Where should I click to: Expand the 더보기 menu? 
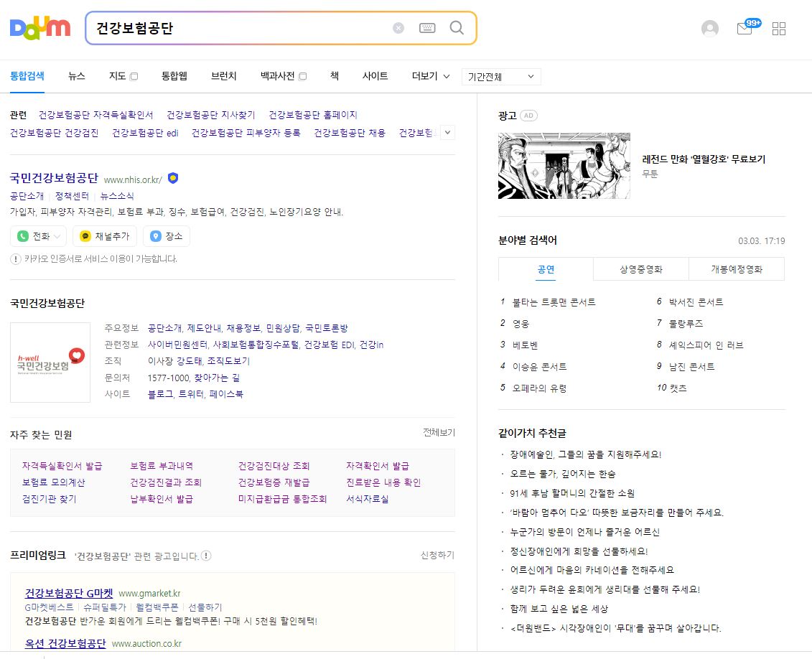[x=431, y=76]
